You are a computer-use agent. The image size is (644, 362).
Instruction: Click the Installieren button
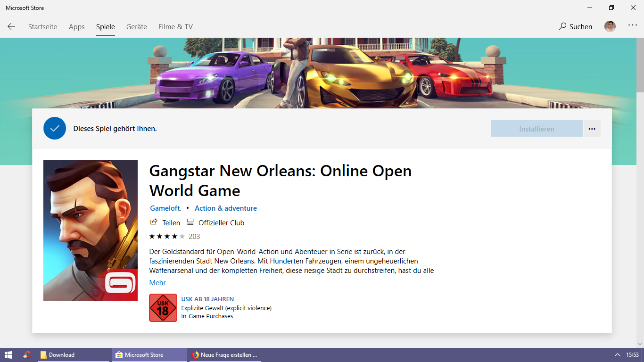click(537, 129)
